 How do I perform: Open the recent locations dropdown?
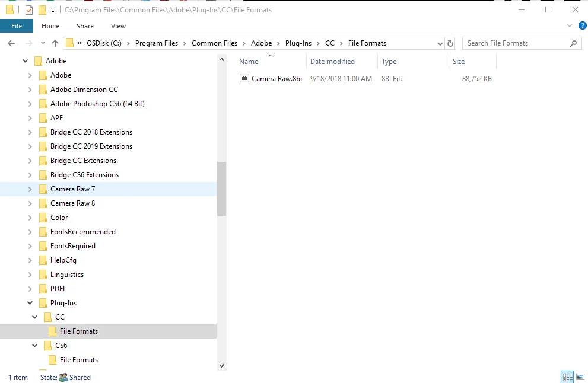point(43,43)
